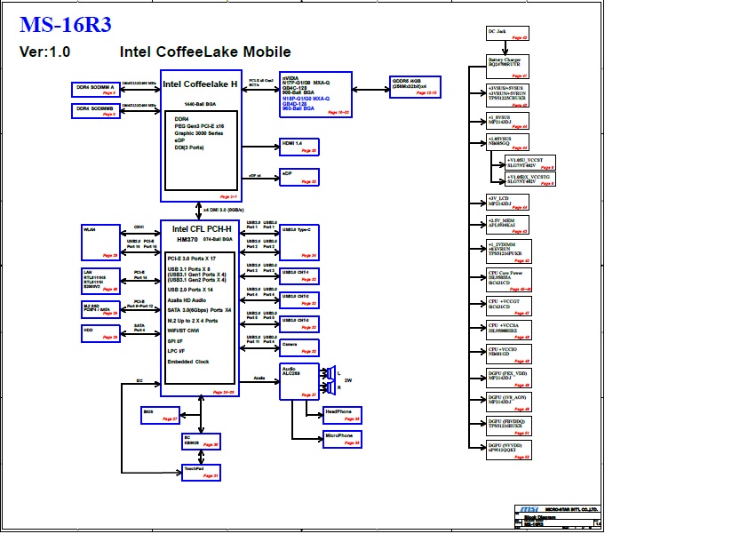Click "LPC I/F" text in PCH block
The image size is (756, 534).
(x=176, y=351)
